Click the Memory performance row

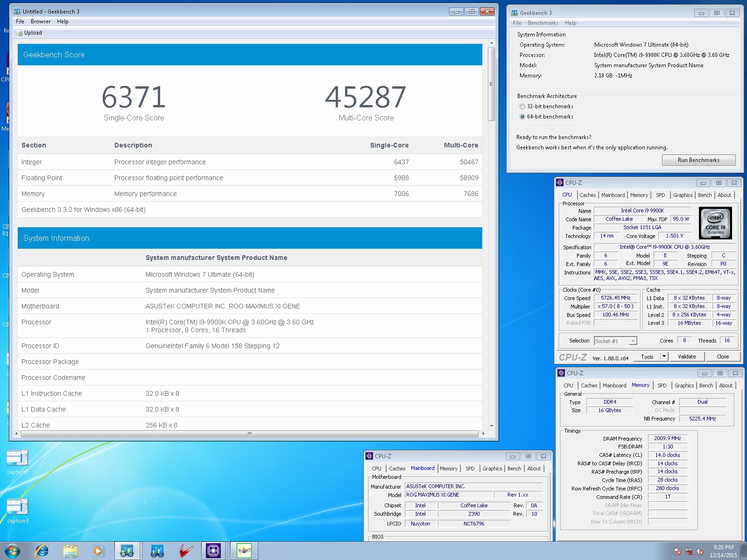[x=250, y=194]
